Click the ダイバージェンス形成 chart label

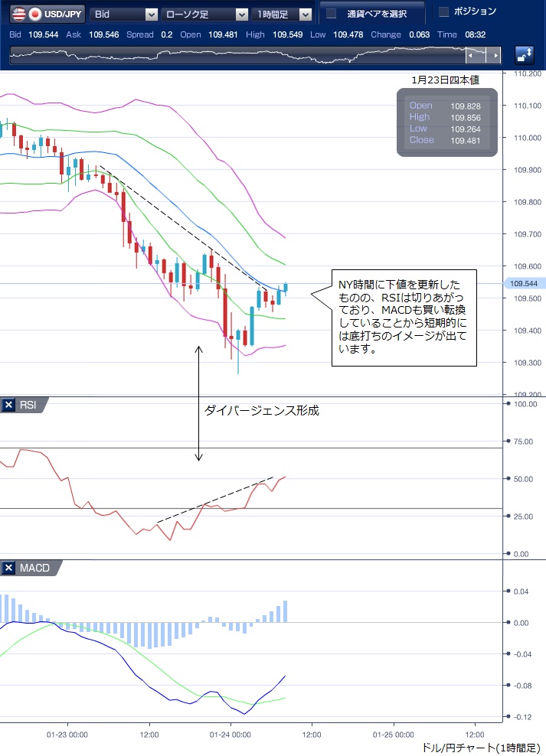coord(261,410)
